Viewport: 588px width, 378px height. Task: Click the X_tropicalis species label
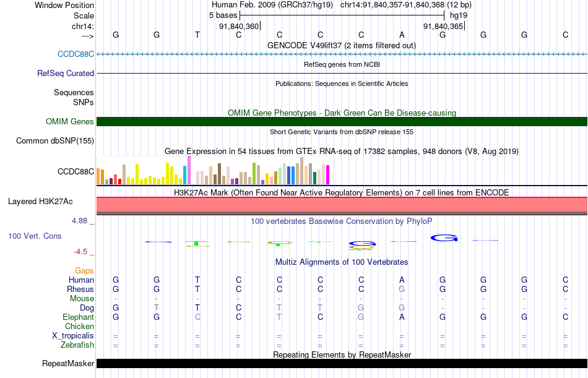click(x=73, y=336)
